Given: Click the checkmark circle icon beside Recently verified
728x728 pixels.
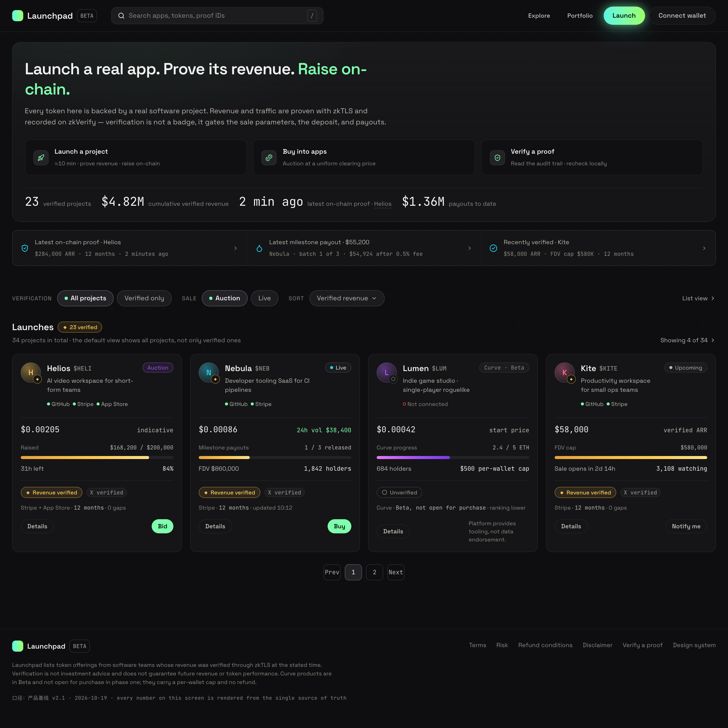Looking at the screenshot, I should [x=493, y=248].
